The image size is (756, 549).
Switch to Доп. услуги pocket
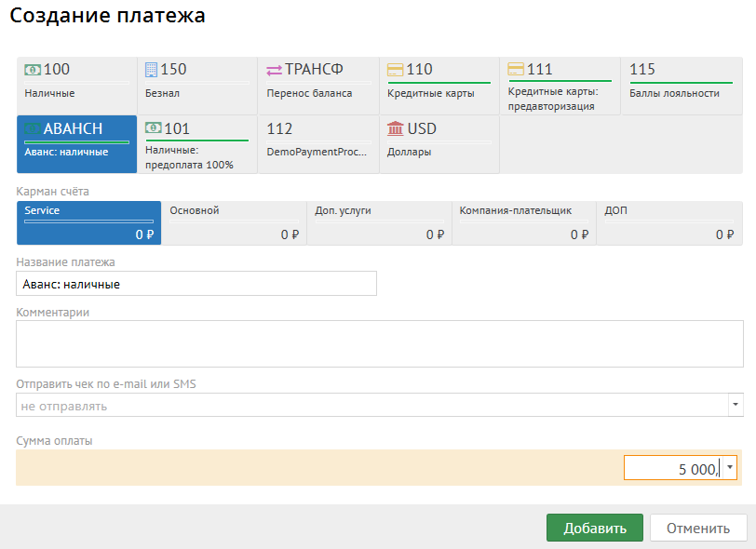[x=378, y=223]
